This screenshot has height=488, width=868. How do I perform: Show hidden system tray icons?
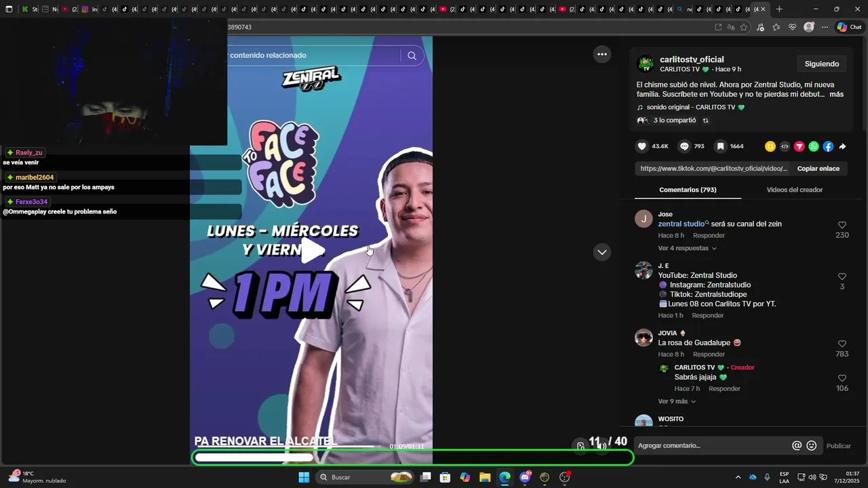coord(738,477)
